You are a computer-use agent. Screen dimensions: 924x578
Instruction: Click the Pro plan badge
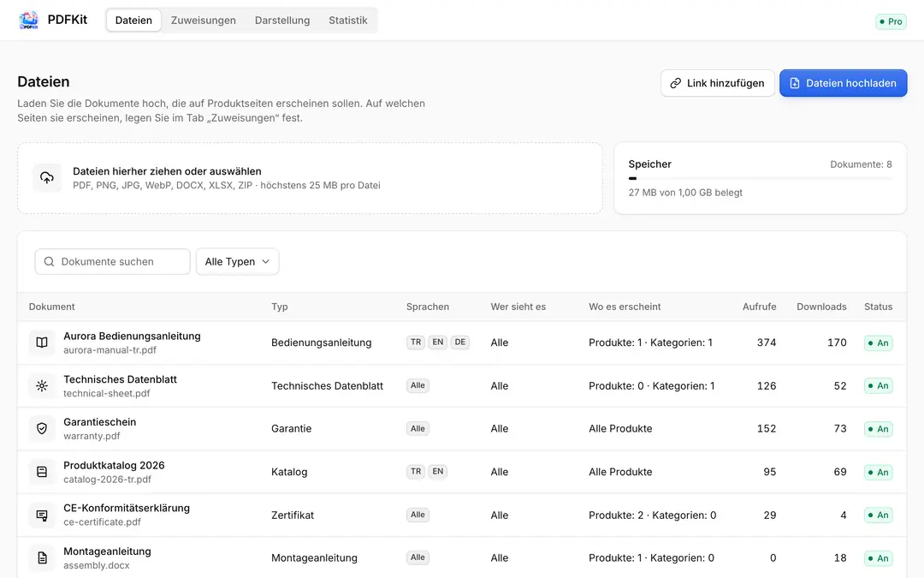click(x=891, y=21)
